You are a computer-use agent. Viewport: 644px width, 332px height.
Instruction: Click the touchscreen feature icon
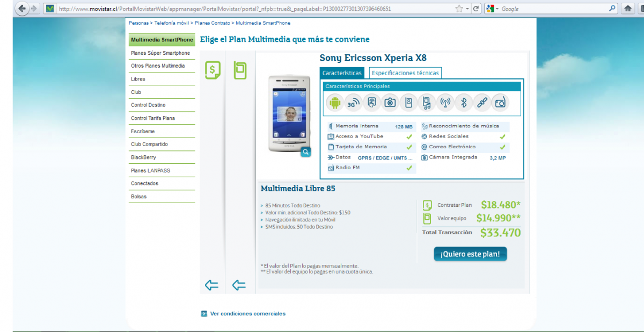pos(371,103)
